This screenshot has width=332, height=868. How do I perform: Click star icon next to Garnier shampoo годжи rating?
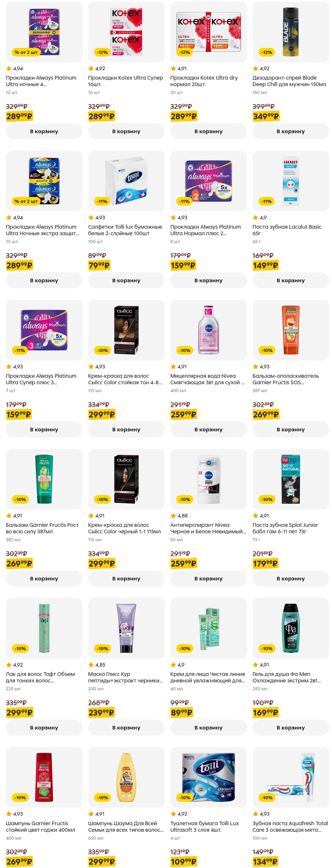tap(8, 814)
